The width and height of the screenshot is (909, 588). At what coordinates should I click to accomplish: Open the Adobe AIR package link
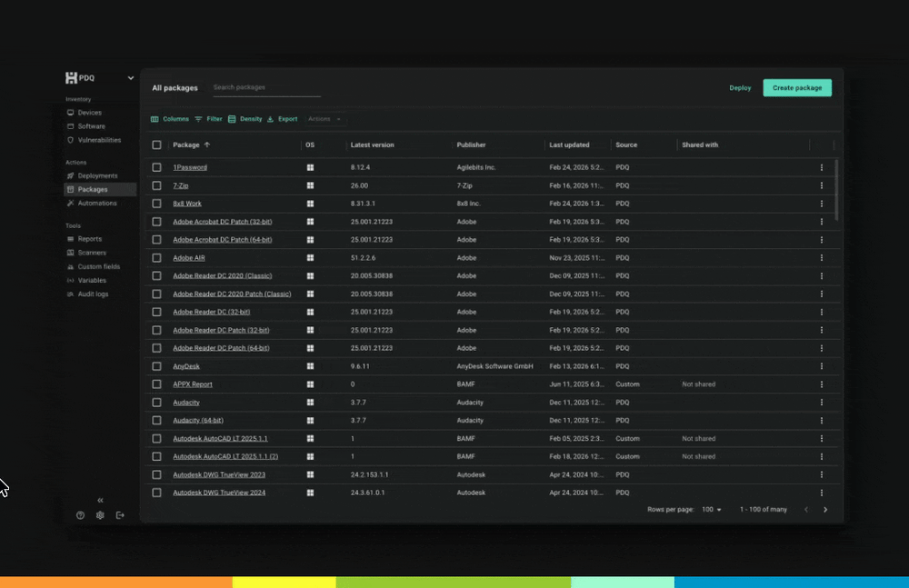click(187, 257)
